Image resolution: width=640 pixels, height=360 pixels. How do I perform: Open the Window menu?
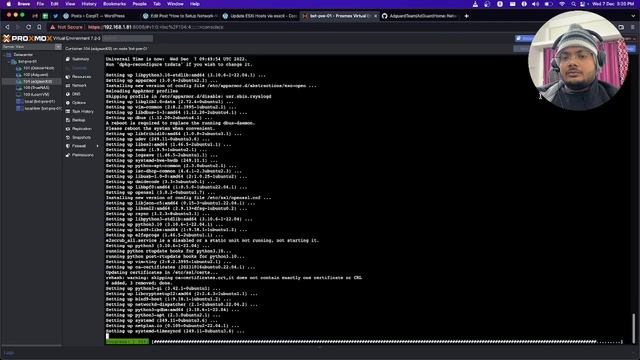[x=175, y=4]
